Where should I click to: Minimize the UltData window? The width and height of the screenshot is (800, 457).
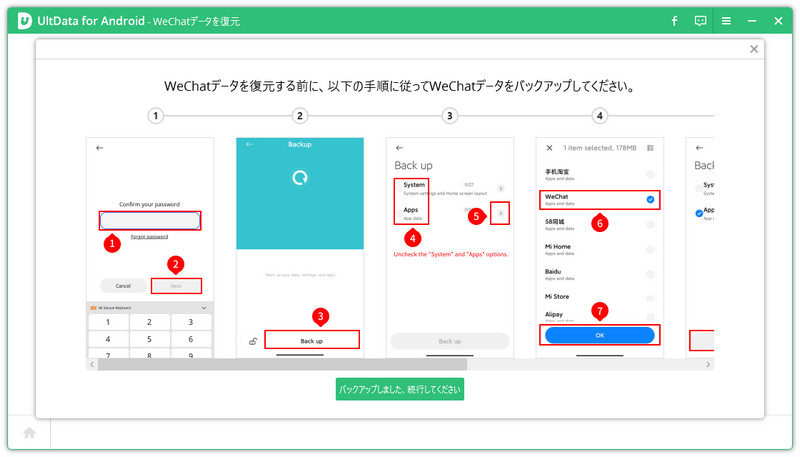pyautogui.click(x=752, y=21)
